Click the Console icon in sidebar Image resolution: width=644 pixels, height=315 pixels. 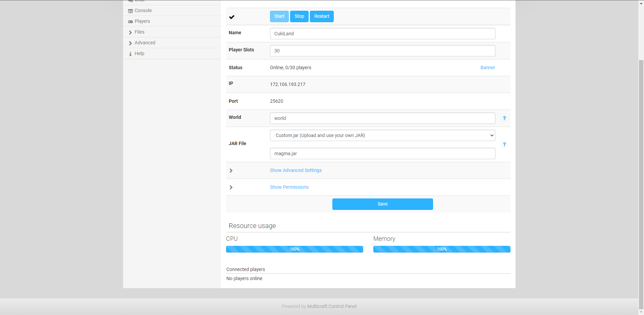(130, 11)
